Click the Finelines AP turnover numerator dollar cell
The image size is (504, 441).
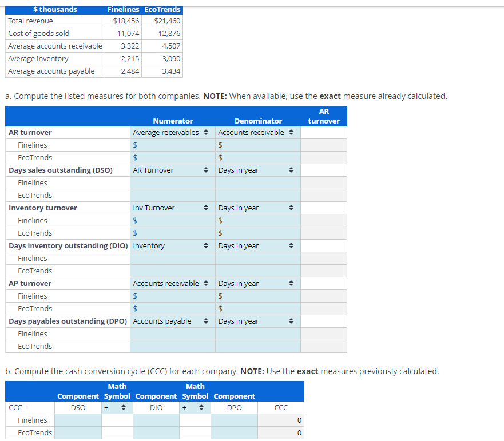[x=172, y=296]
